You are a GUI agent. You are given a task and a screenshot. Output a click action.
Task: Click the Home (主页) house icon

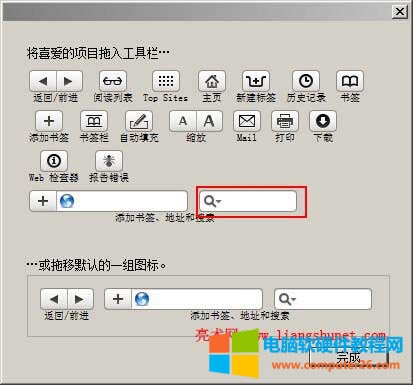coord(212,81)
